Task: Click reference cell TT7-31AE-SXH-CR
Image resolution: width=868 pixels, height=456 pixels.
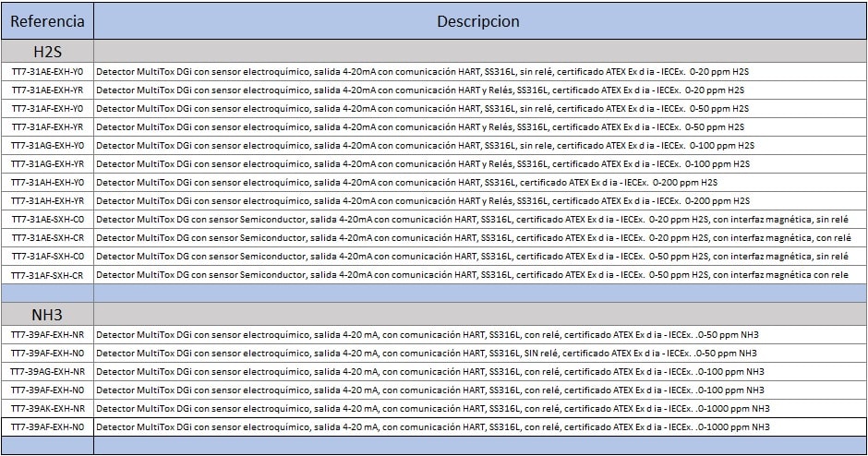Action: click(47, 237)
